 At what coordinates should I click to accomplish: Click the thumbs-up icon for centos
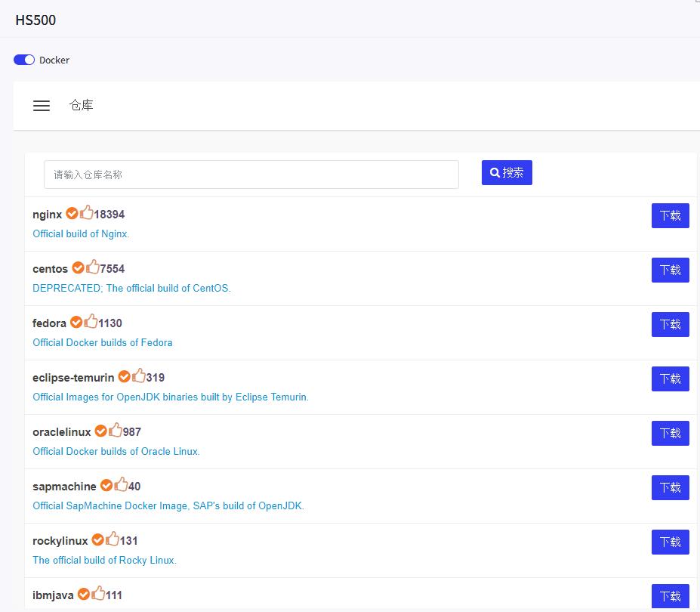93,267
